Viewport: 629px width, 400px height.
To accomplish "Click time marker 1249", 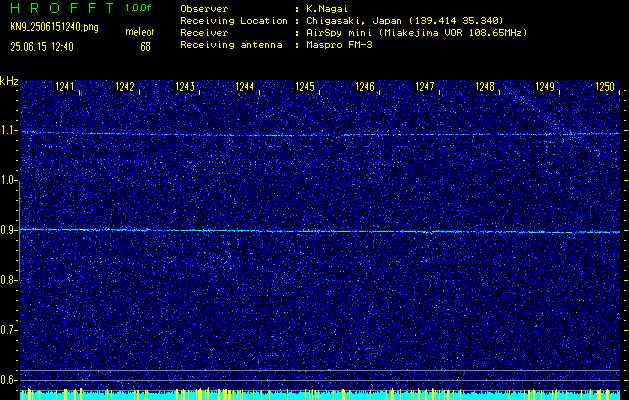I will [x=545, y=87].
